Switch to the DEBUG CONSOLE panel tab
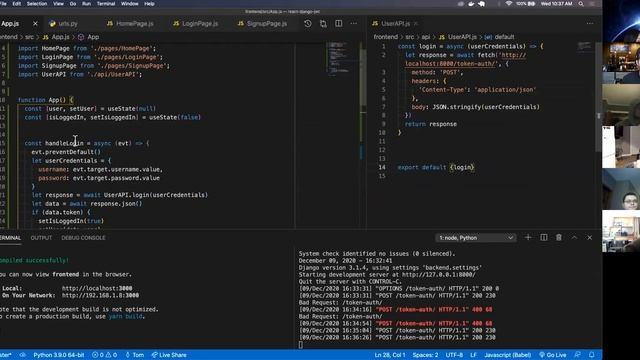Screen dimensions: 640x360 (83, 238)
